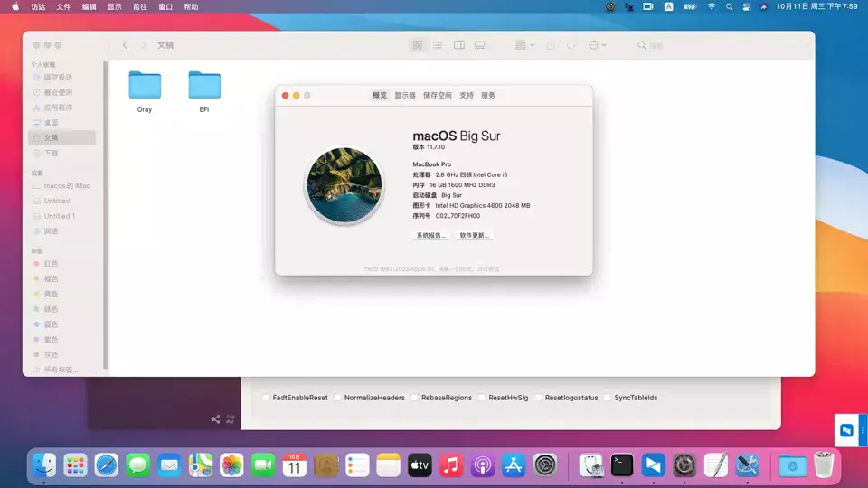Switch Finder to list view
Image resolution: width=868 pixels, height=488 pixels.
click(438, 45)
